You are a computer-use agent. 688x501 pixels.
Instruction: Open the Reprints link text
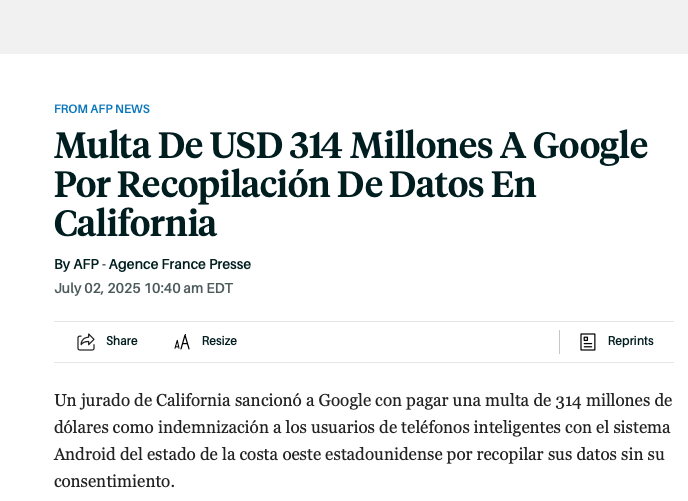[631, 341]
